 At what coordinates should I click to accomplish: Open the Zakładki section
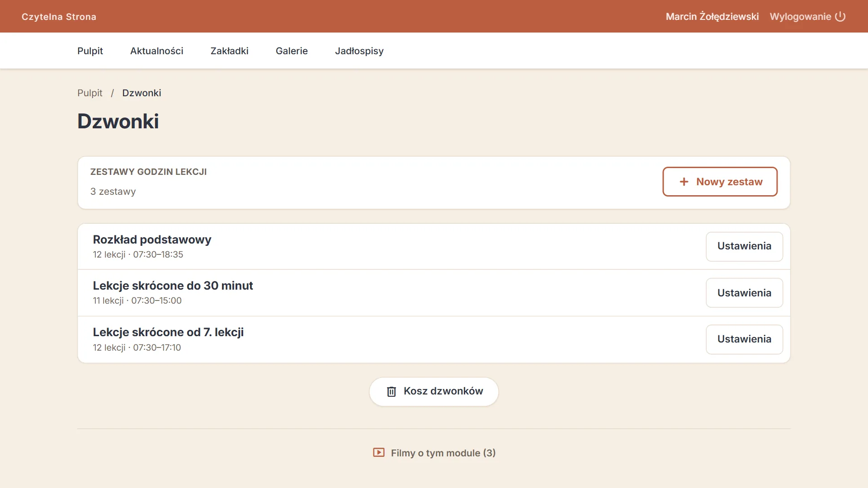[x=230, y=51]
